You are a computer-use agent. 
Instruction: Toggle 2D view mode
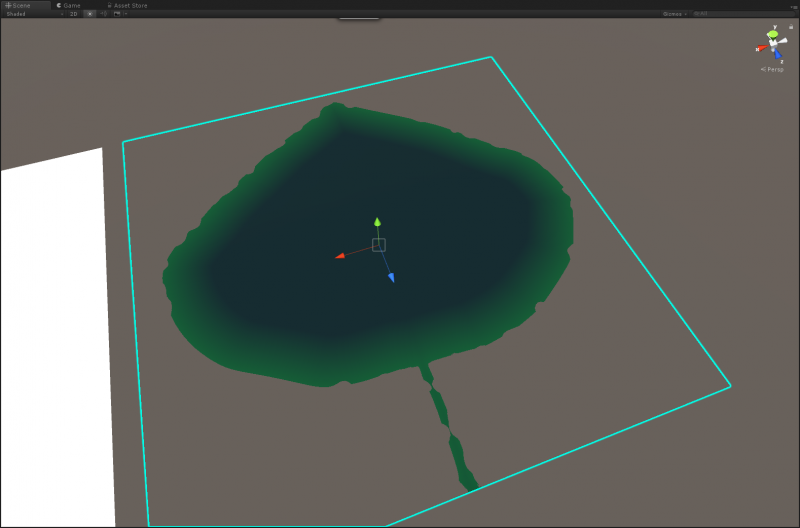(73, 14)
